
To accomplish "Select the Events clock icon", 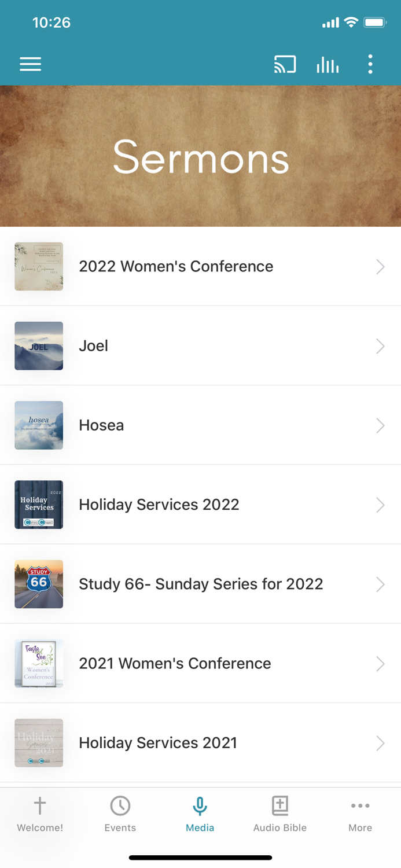I will (120, 804).
